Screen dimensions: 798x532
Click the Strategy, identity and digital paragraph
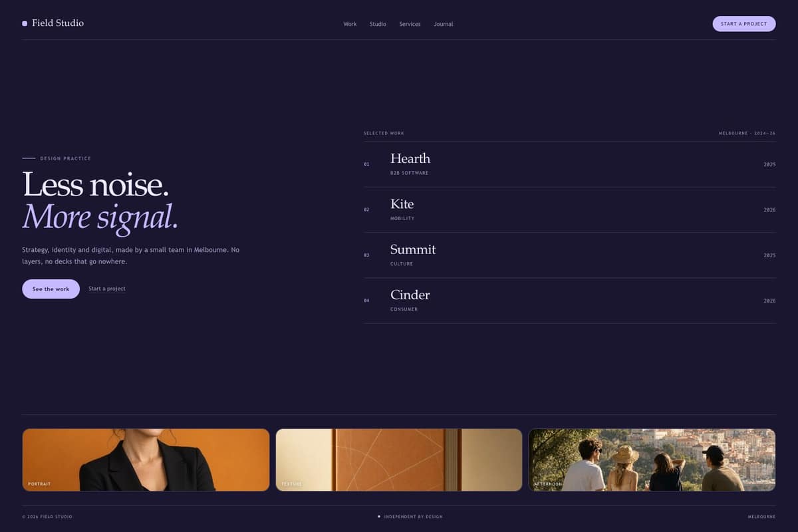pos(130,255)
